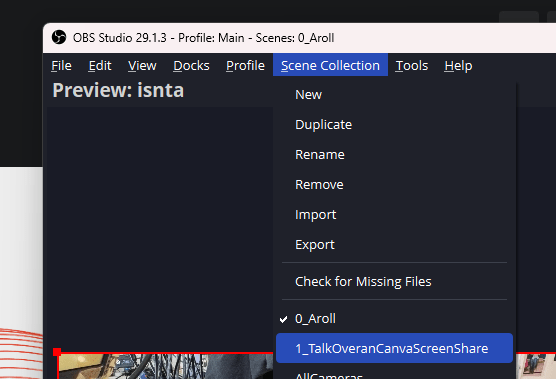556x379 pixels.
Task: Open the Help menu
Action: (x=458, y=66)
